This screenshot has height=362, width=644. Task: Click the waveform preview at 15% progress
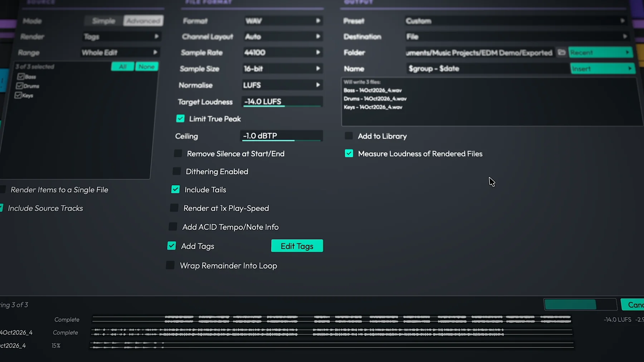(332, 345)
